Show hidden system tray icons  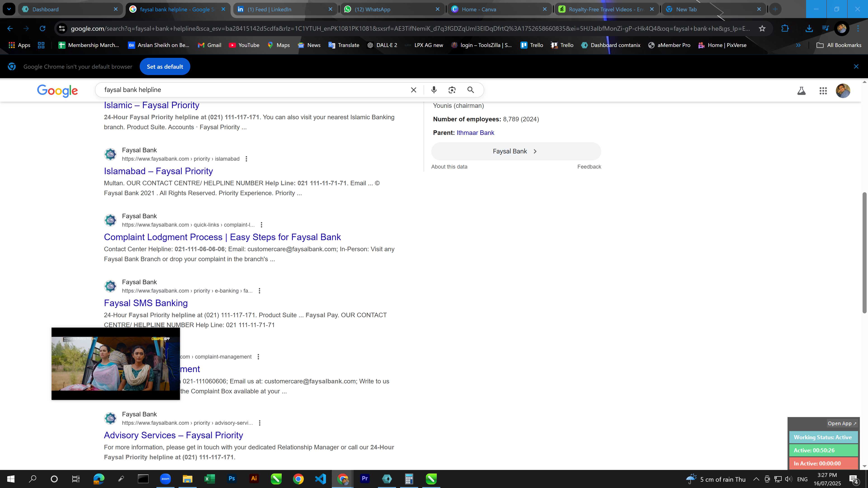(x=756, y=479)
